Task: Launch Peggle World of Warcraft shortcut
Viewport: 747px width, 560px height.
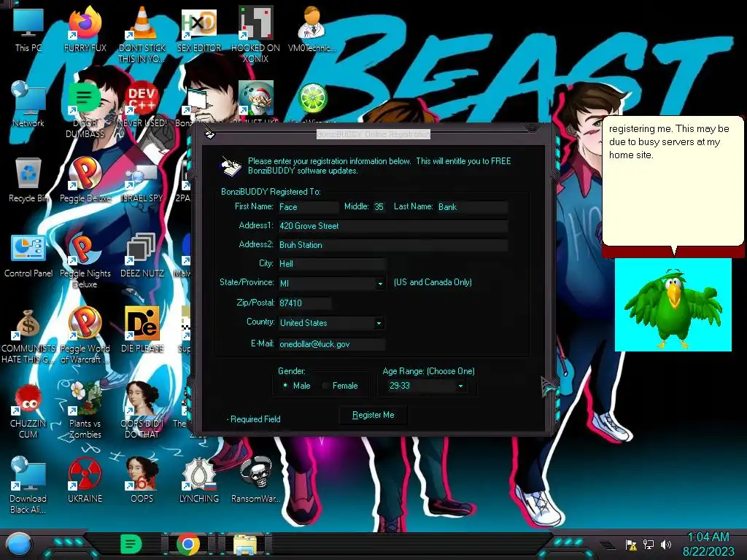Action: click(x=85, y=335)
